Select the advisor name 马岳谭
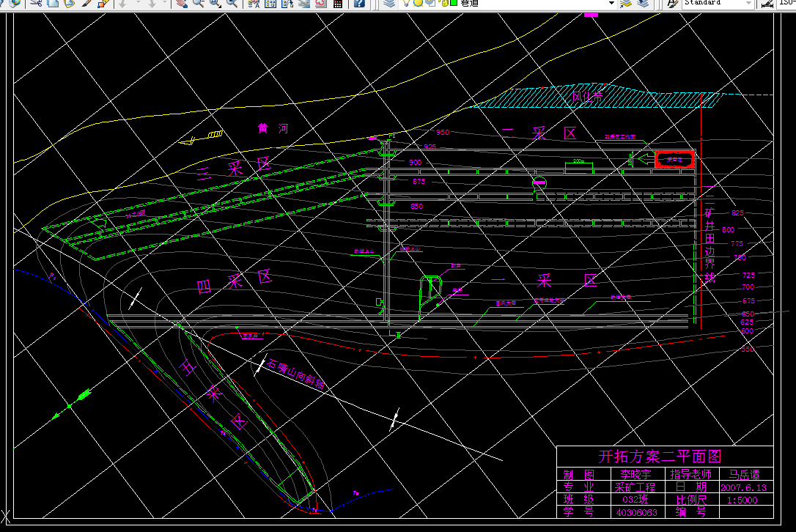Image resolution: width=796 pixels, height=532 pixels. (x=744, y=475)
